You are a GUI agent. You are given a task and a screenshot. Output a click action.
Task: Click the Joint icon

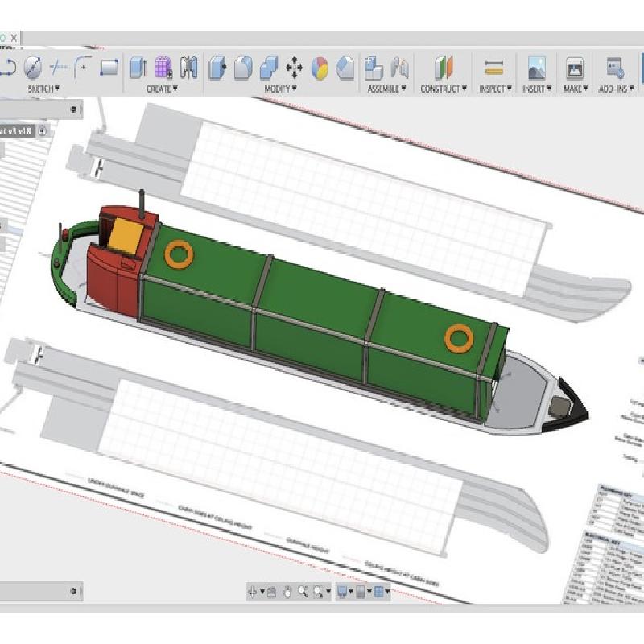[399, 68]
